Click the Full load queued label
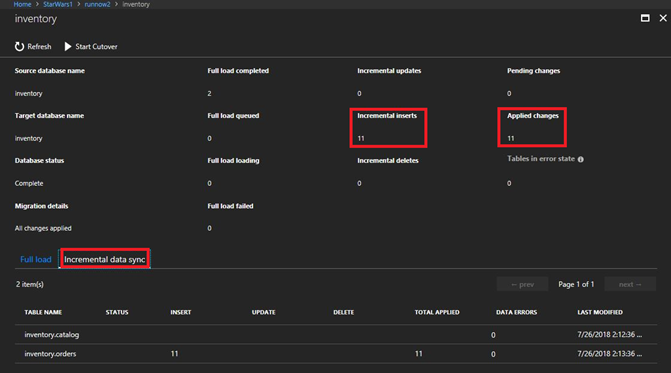 pyautogui.click(x=233, y=115)
